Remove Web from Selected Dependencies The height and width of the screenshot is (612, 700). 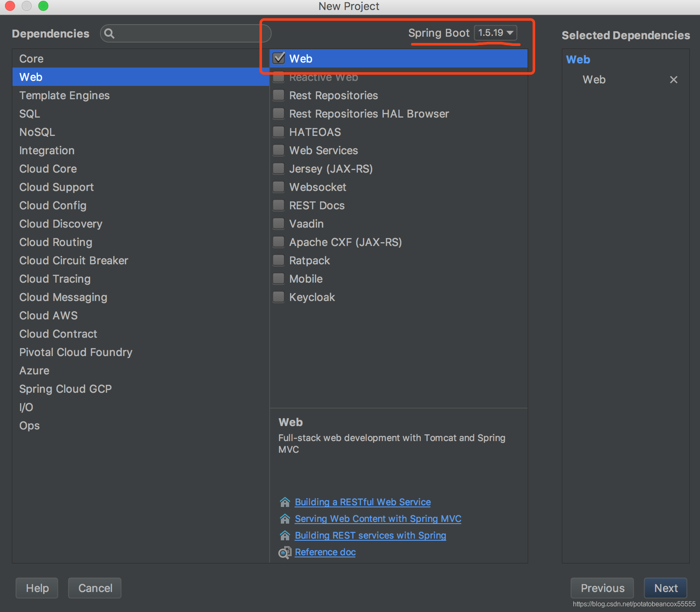673,80
